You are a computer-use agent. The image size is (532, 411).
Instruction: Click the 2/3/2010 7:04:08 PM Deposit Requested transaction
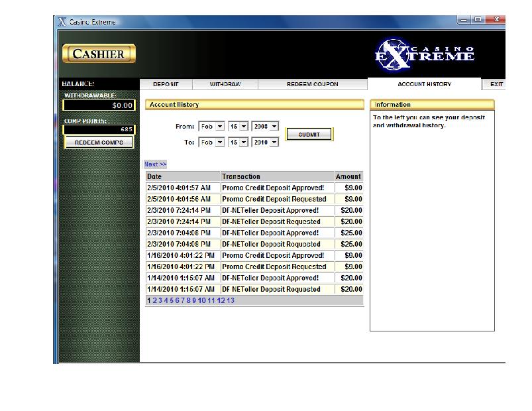[x=277, y=244]
